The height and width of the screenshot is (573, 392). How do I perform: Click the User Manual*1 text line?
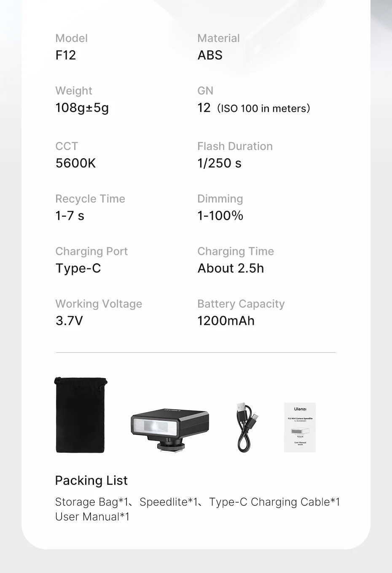pyautogui.click(x=92, y=517)
